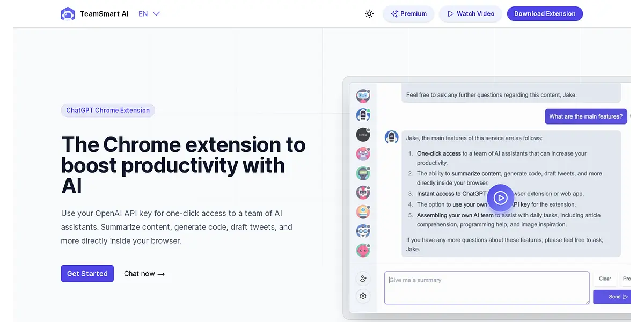Toggle the sun light/dark theme icon
Image resolution: width=644 pixels, height=322 pixels.
coord(369,14)
